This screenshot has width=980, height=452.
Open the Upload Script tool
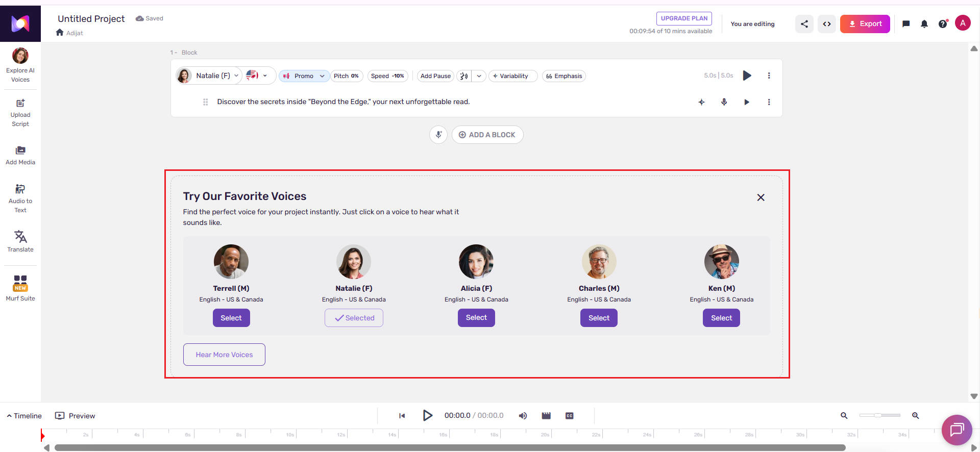point(20,113)
